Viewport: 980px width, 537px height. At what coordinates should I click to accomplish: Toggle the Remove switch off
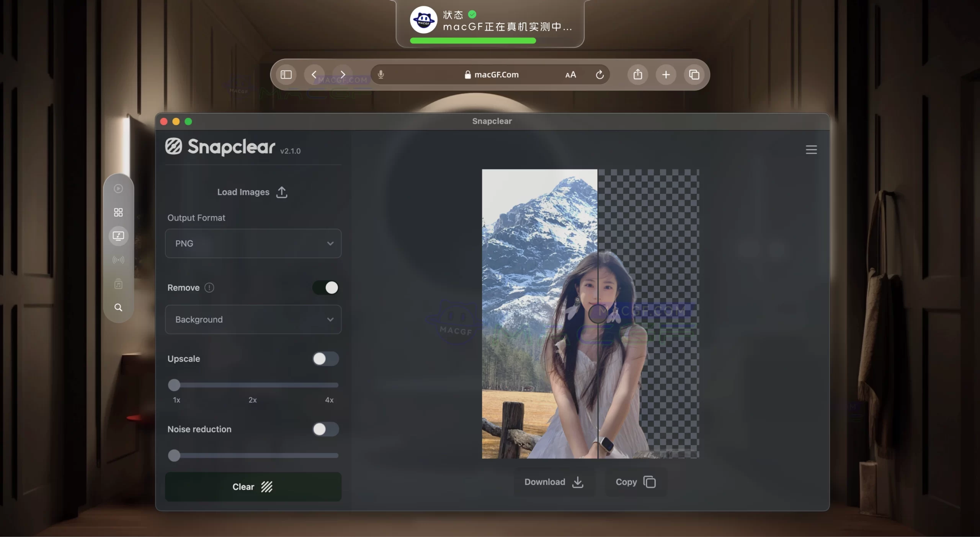pos(325,288)
